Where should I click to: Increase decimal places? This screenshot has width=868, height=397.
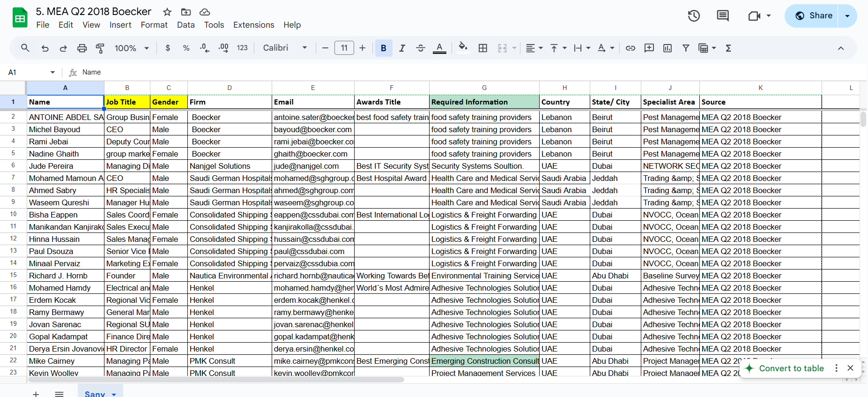coord(223,48)
